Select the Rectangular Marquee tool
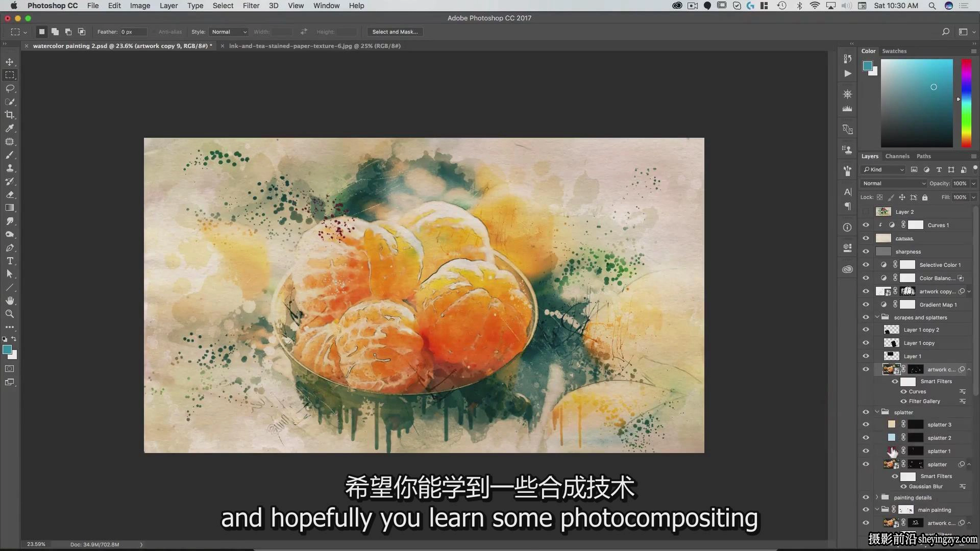The image size is (980, 551). click(10, 75)
